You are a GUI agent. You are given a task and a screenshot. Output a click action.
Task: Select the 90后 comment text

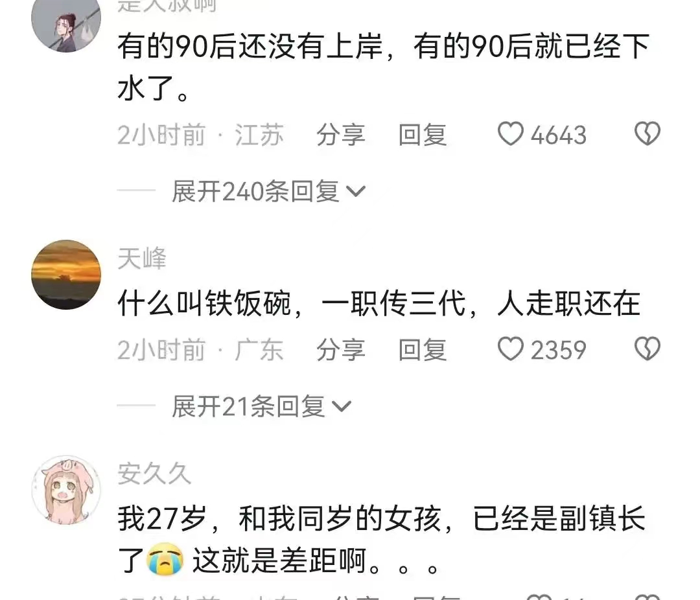coord(383,67)
